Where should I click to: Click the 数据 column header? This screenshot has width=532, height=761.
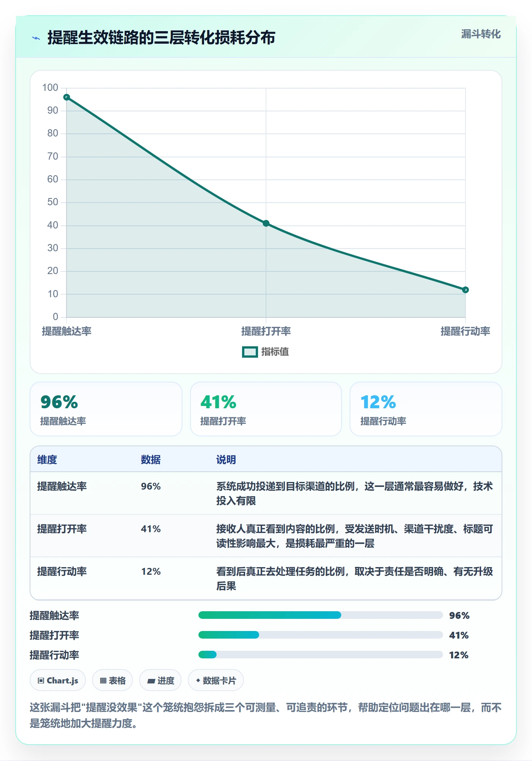150,460
